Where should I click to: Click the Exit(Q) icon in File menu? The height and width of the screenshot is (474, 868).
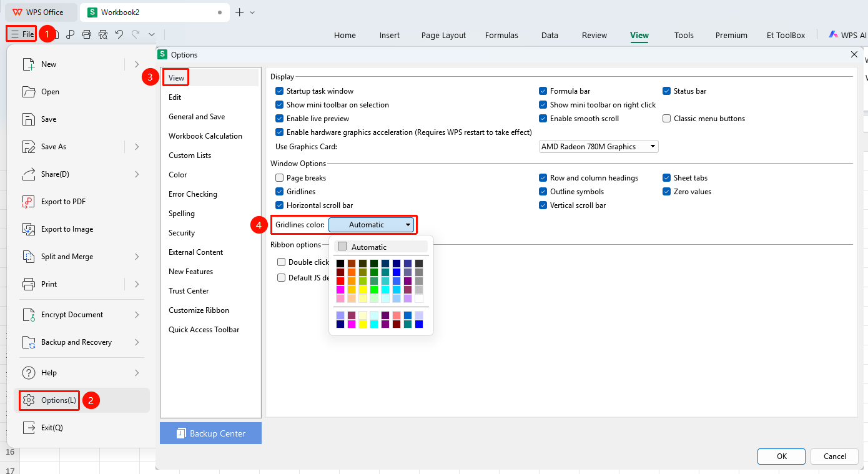29,428
